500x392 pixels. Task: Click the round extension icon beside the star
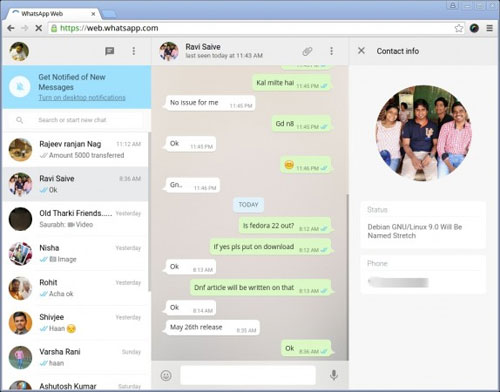pos(474,28)
